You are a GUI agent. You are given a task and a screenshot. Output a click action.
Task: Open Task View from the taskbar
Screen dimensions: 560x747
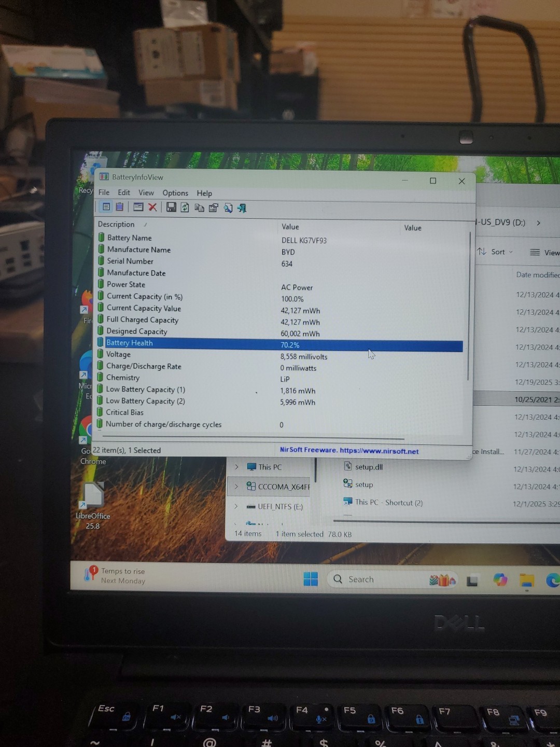tap(472, 580)
